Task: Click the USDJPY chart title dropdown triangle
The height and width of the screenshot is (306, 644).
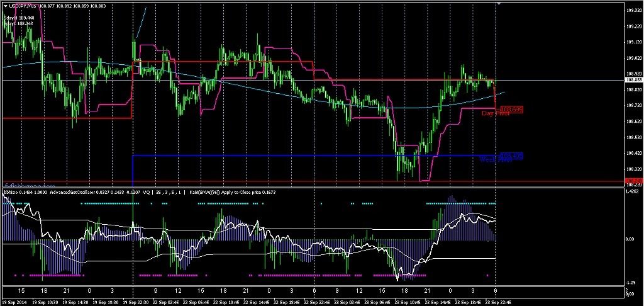Action: pos(4,6)
